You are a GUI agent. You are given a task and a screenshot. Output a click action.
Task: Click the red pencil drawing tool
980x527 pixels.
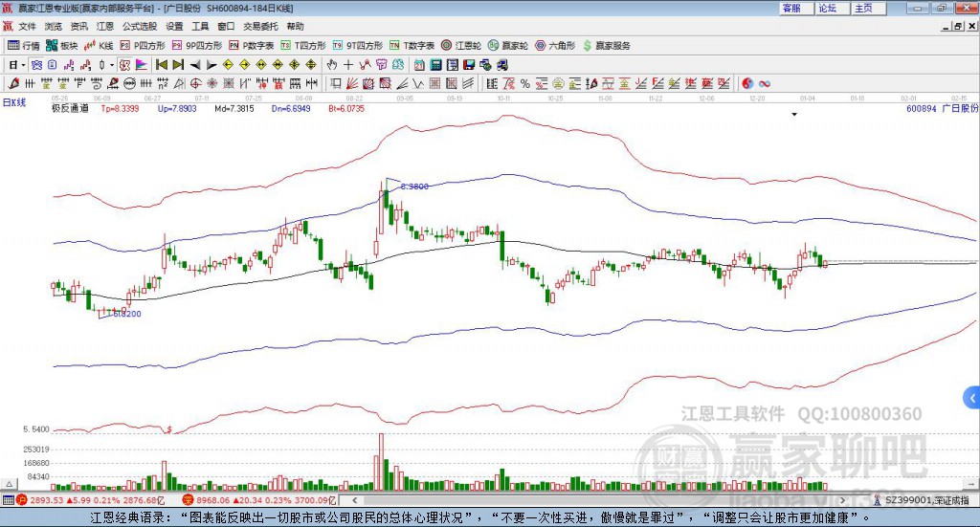pos(13,83)
